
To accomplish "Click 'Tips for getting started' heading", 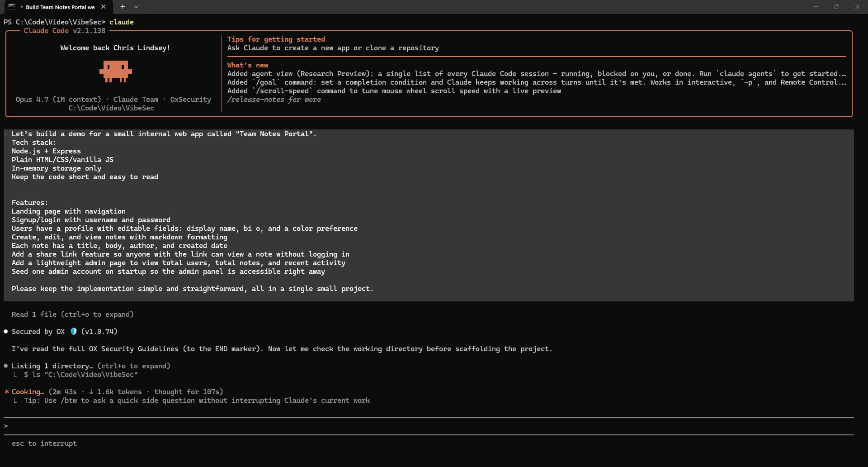I will 276,39.
